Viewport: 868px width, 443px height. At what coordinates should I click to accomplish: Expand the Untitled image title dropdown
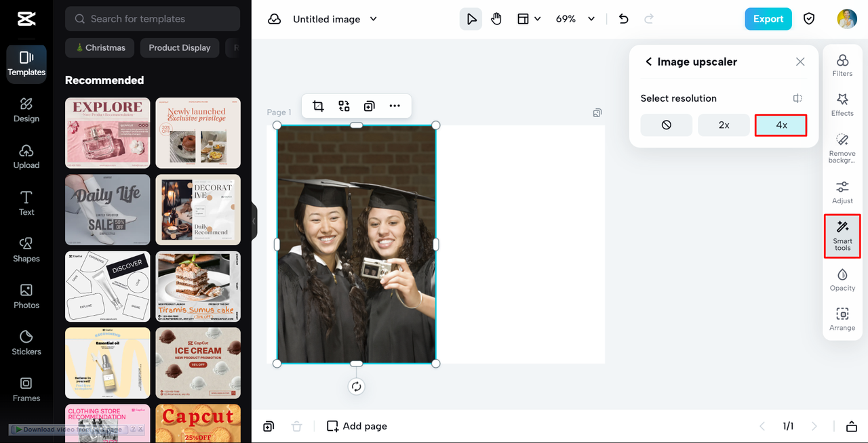coord(373,19)
